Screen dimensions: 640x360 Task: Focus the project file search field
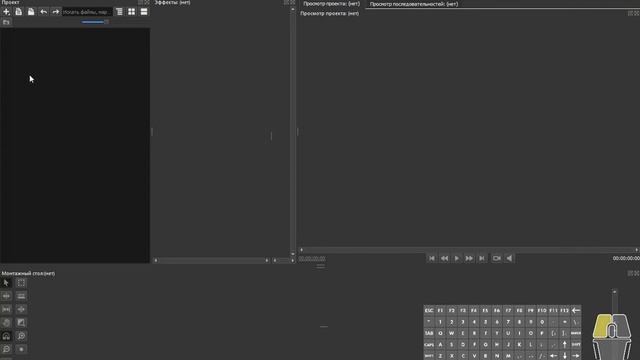87,12
